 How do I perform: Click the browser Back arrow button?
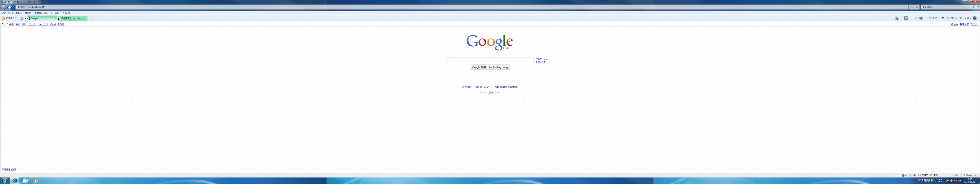(3, 7)
